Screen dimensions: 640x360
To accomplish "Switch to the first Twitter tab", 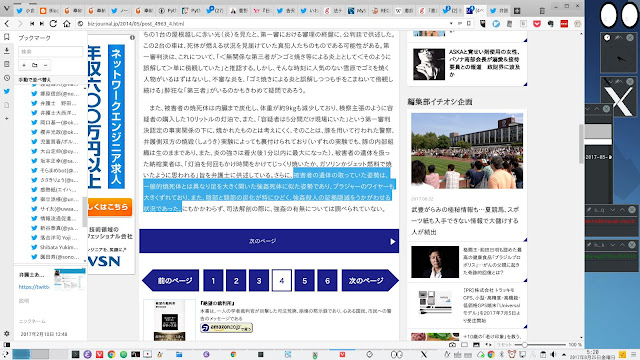I will click(x=25, y=11).
